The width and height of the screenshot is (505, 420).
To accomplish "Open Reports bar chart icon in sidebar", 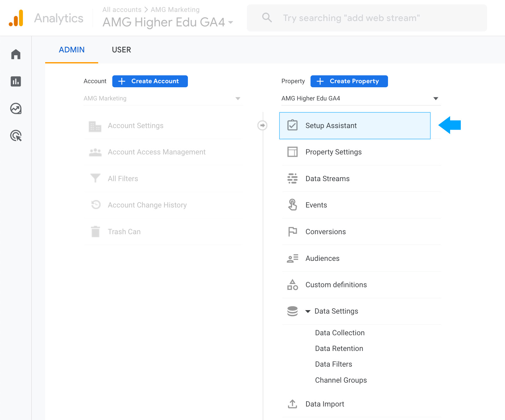I will pos(16,81).
